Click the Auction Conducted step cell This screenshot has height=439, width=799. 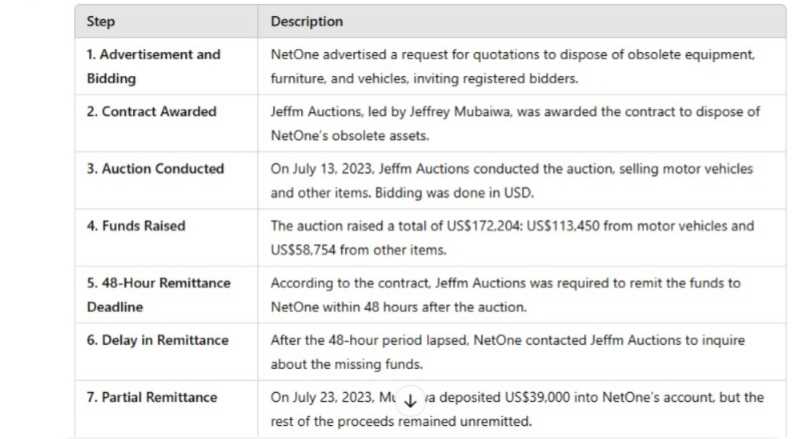pos(167,180)
